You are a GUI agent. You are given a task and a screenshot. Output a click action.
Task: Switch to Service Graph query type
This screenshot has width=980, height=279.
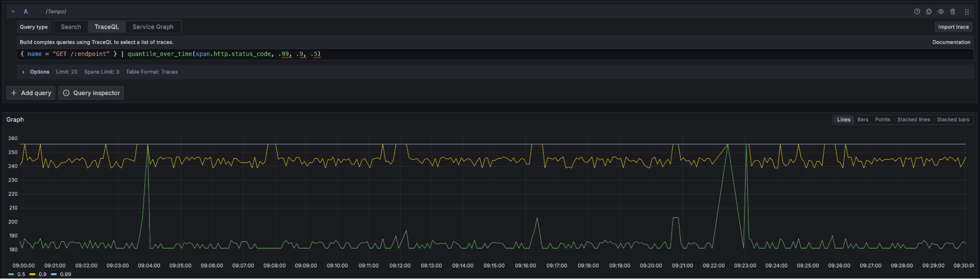tap(152, 27)
